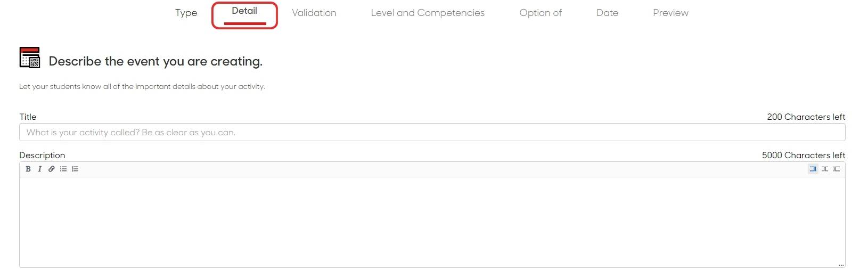Screen dimensions: 868x278
Task: Switch to Level and Competencies tab
Action: tap(428, 13)
